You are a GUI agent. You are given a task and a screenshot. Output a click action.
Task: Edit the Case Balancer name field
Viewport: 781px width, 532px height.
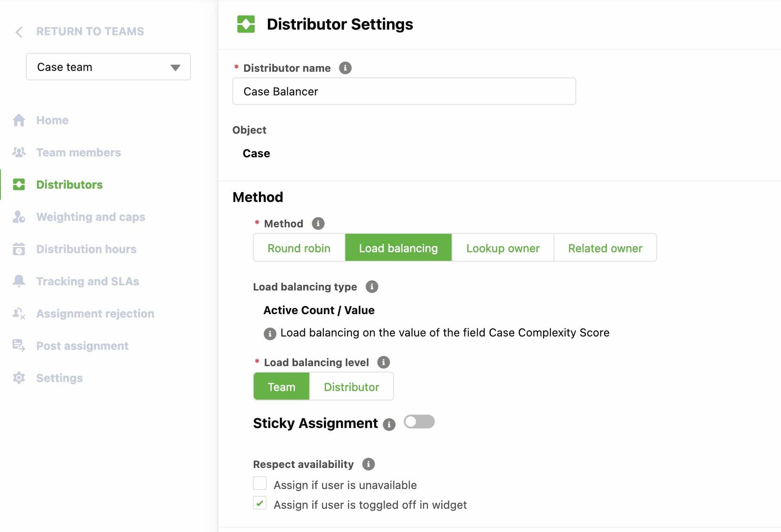point(403,91)
